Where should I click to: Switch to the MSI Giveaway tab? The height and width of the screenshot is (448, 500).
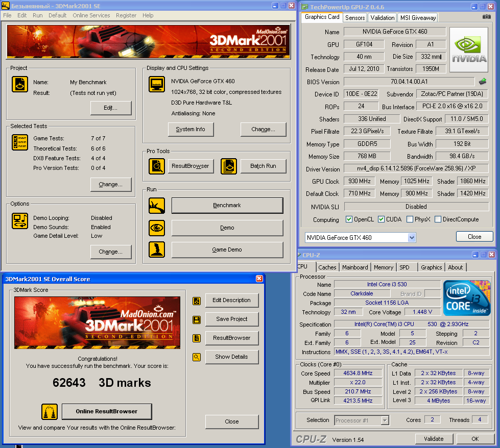pyautogui.click(x=418, y=18)
